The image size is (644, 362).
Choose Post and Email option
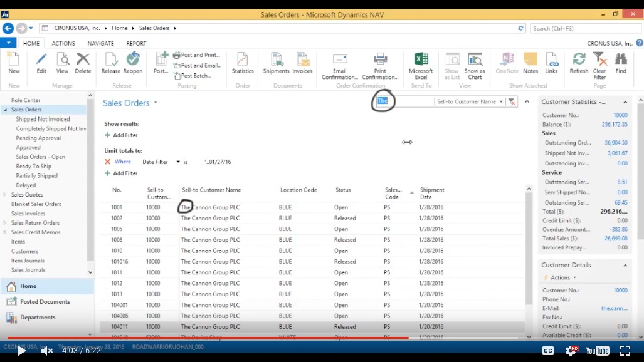(x=198, y=65)
